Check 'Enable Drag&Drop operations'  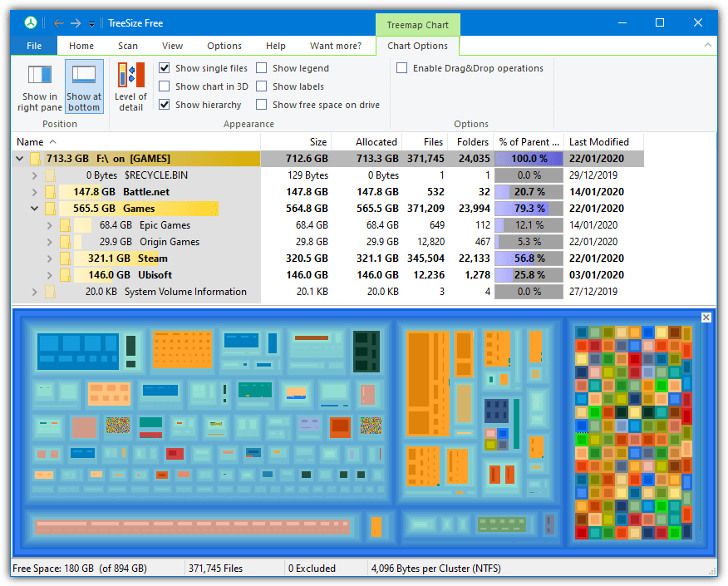(x=401, y=67)
